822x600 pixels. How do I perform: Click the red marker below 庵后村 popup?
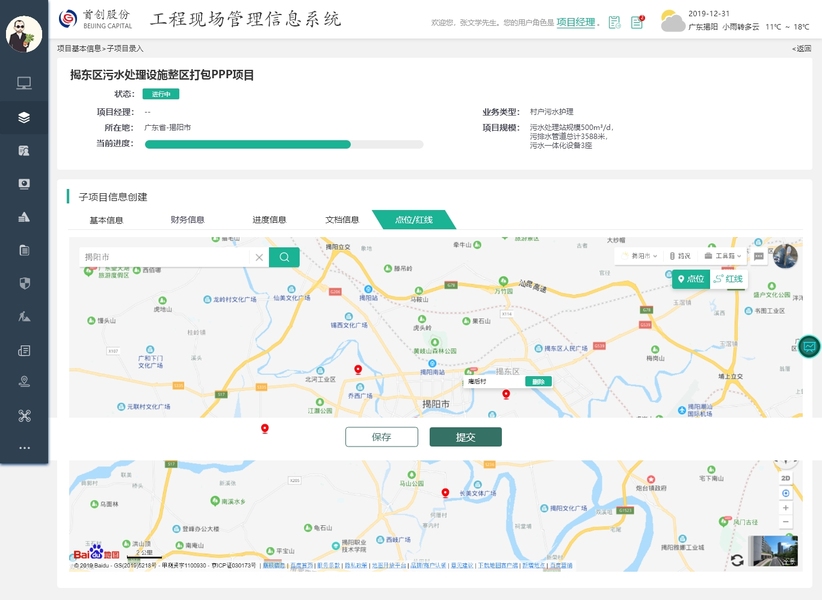pyautogui.click(x=506, y=395)
